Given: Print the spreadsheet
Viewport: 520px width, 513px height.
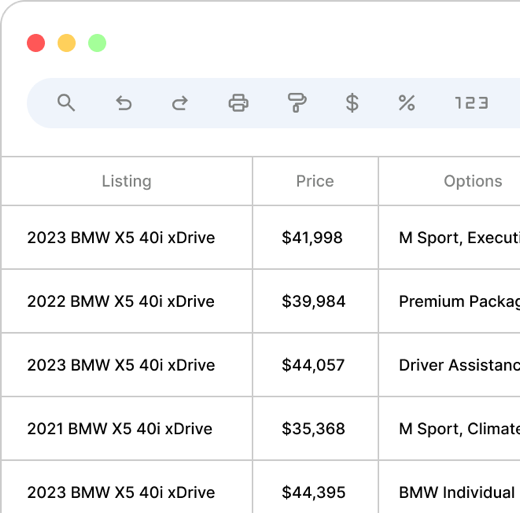Looking at the screenshot, I should coord(238,103).
